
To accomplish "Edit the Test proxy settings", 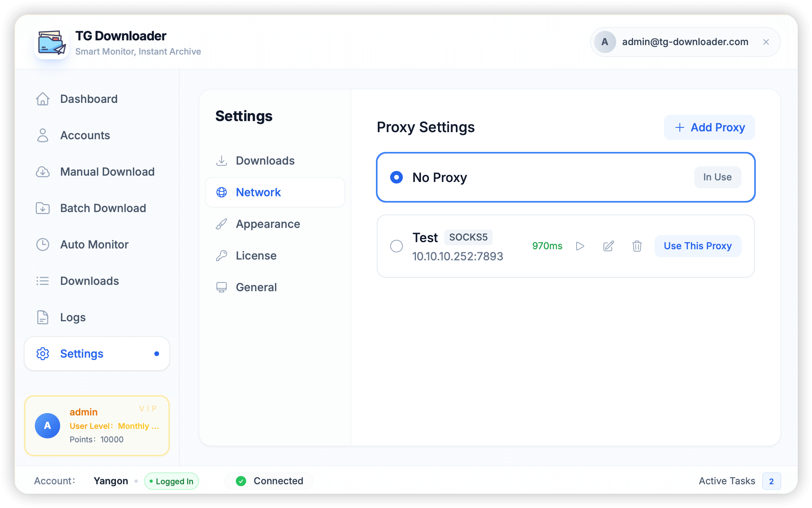I will [609, 246].
